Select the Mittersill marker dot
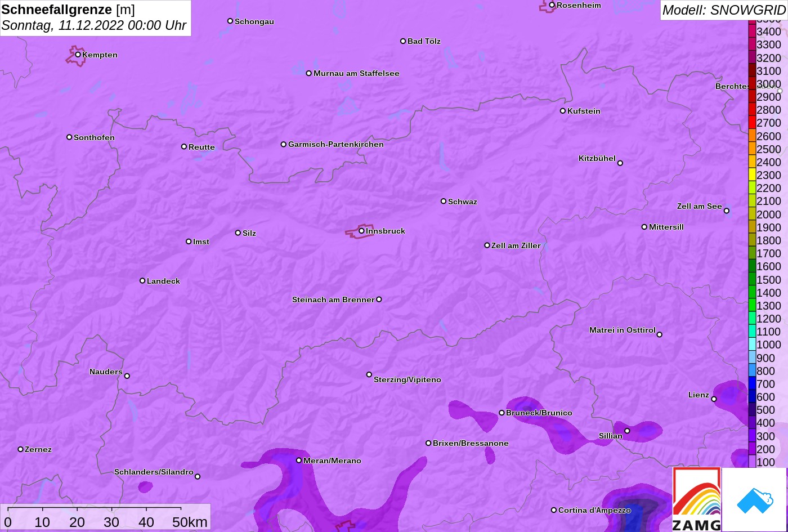The image size is (788, 532). pos(644,227)
